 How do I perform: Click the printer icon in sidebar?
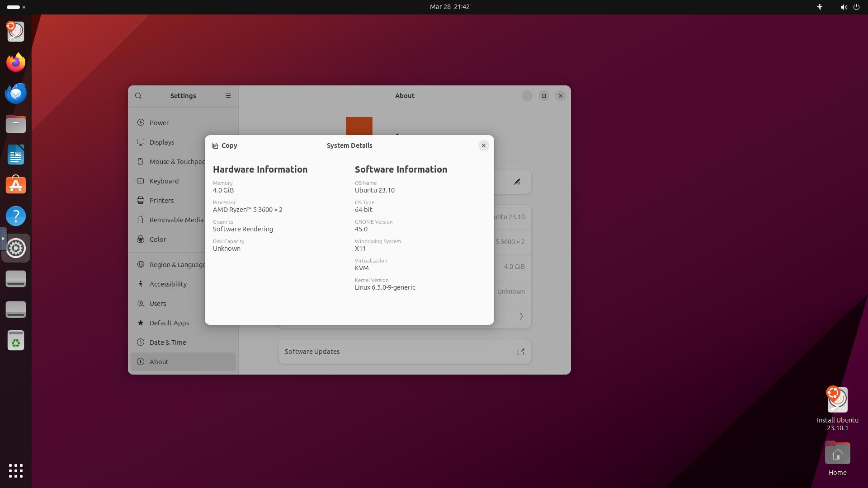click(141, 200)
